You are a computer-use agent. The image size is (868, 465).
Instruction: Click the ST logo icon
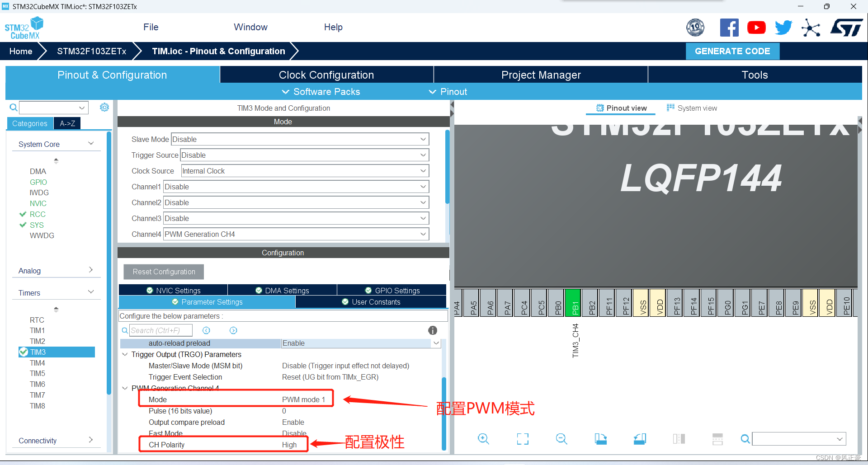[x=847, y=28]
